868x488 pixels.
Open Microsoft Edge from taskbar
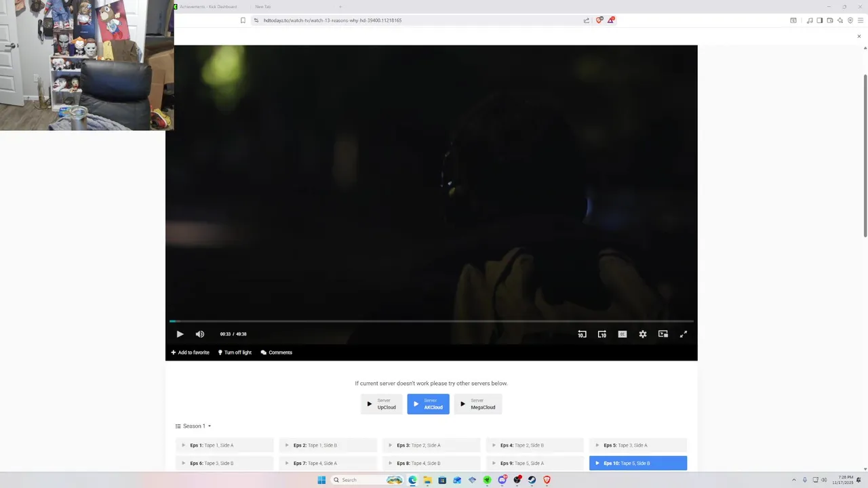tap(412, 480)
